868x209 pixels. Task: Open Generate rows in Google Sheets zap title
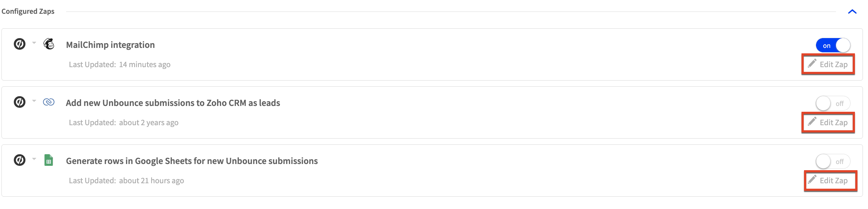pyautogui.click(x=192, y=161)
